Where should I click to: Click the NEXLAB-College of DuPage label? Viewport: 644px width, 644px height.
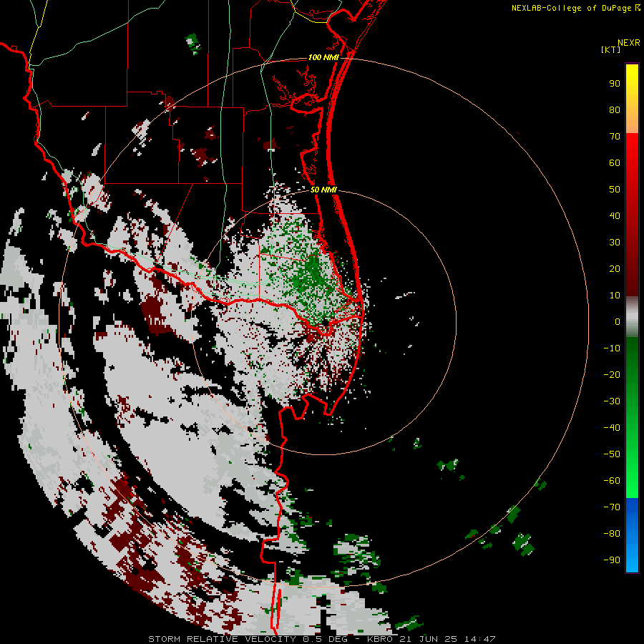pos(575,8)
